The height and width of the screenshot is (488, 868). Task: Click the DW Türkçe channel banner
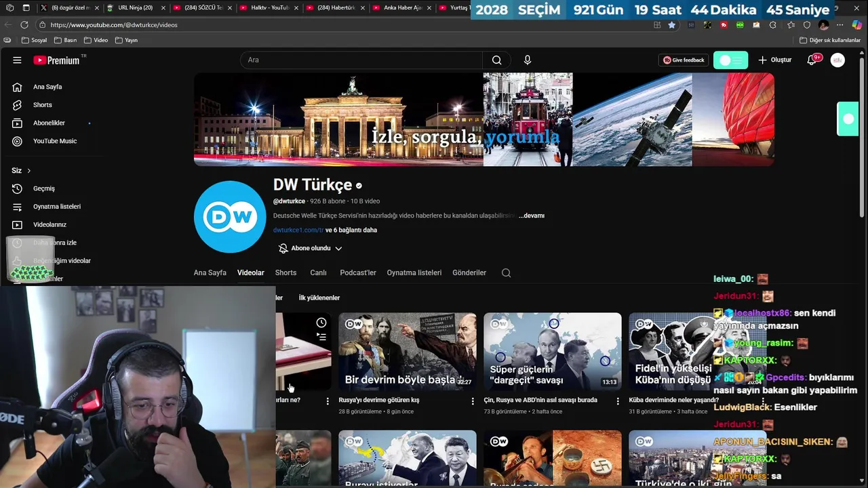(484, 119)
